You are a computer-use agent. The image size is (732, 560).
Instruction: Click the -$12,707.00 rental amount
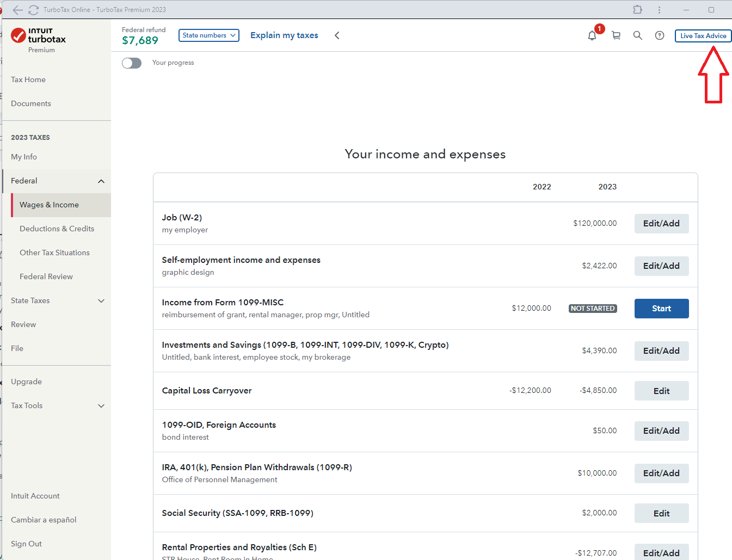coord(596,553)
